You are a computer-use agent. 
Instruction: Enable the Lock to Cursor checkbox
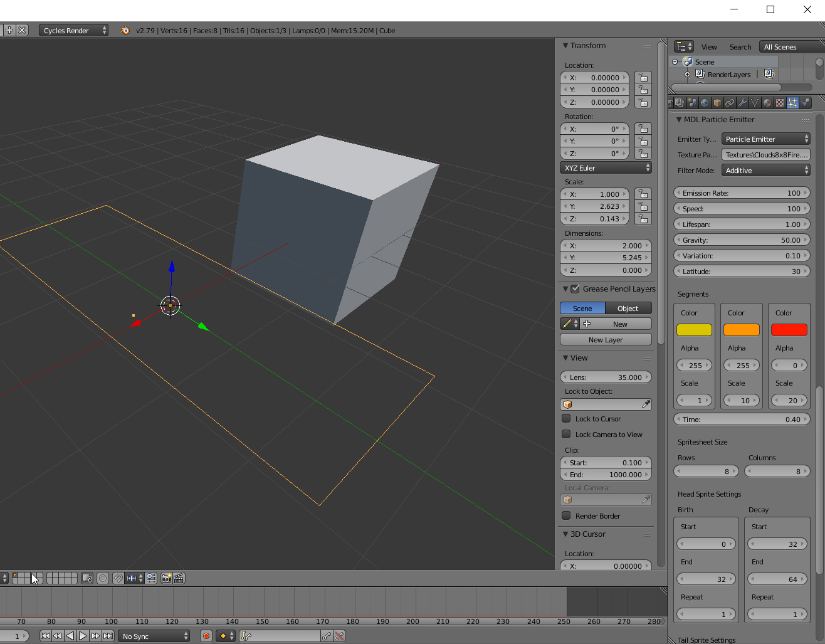pos(567,419)
